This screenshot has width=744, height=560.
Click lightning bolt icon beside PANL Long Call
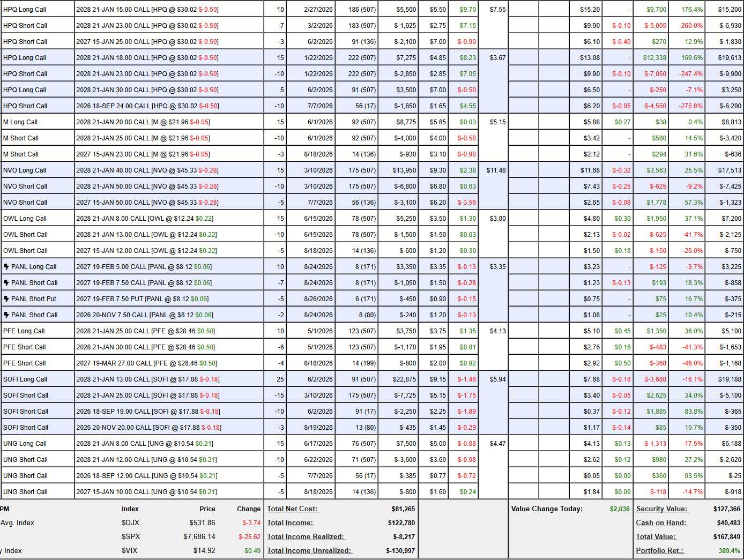coord(6,267)
